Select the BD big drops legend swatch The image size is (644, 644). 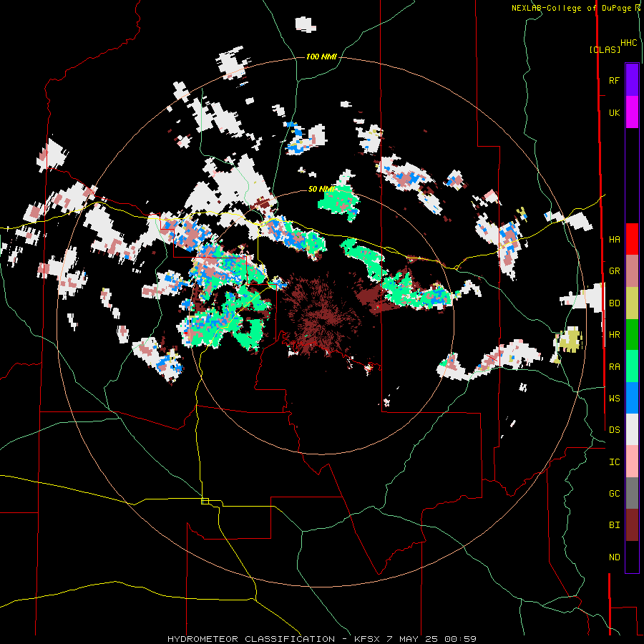[x=632, y=303]
